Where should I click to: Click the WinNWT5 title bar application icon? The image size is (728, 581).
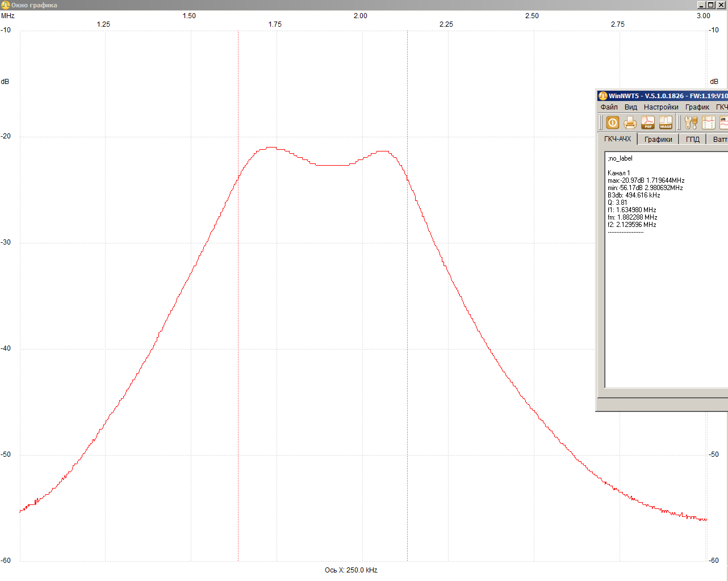click(x=603, y=96)
